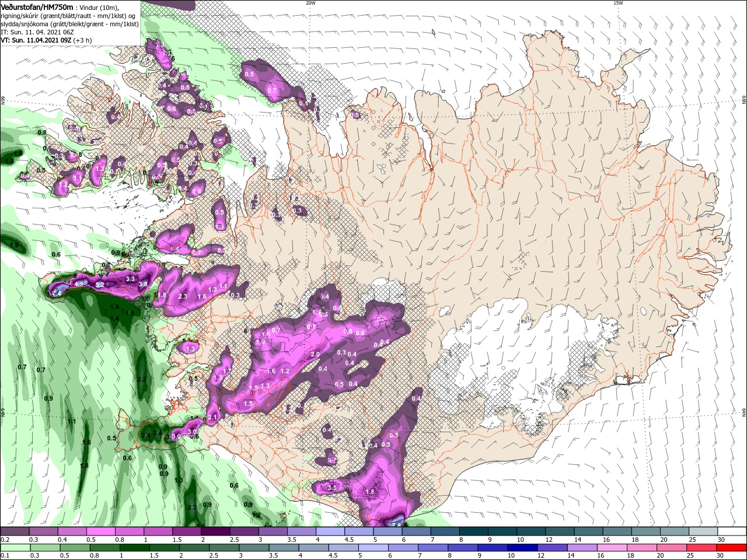Click the 3.8 snowfall value
This screenshot has width=747, height=560.
click(x=142, y=284)
